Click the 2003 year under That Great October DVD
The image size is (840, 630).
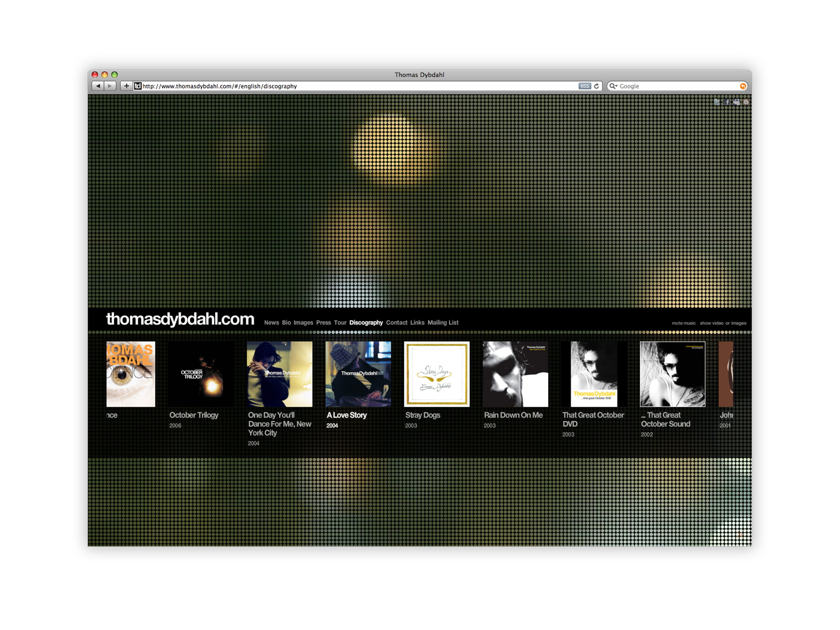pyautogui.click(x=569, y=435)
